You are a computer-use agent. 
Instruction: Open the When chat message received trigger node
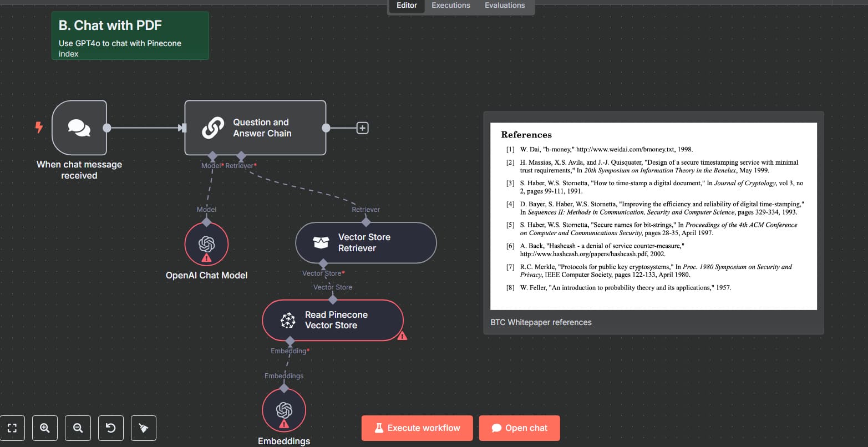coord(79,128)
